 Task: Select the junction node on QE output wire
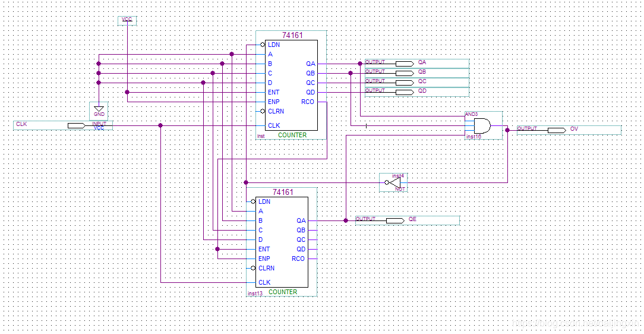click(x=346, y=220)
